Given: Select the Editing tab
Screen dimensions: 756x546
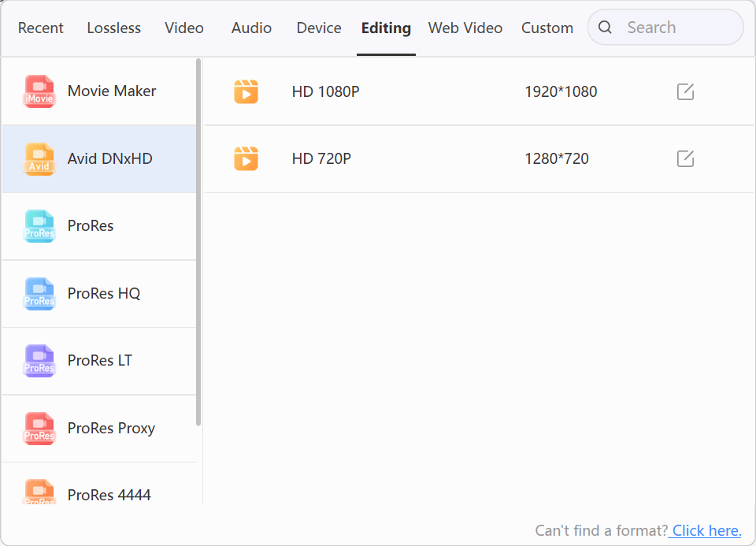Looking at the screenshot, I should [386, 28].
